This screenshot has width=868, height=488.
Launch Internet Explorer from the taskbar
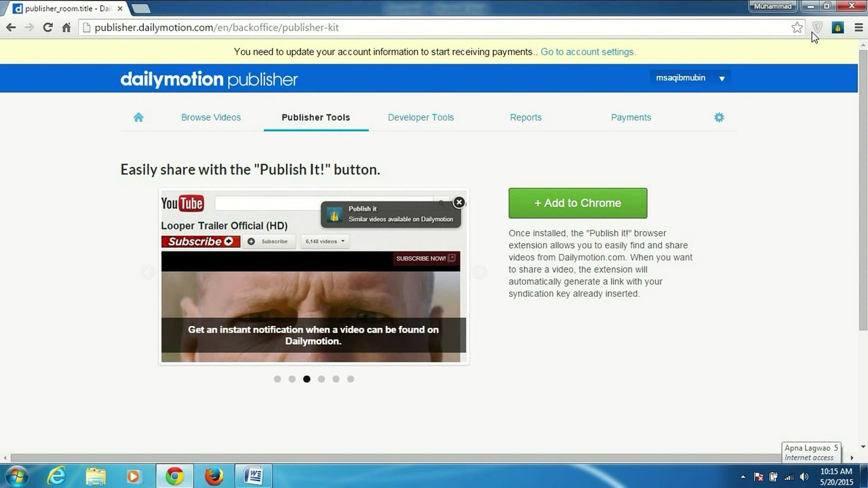coord(56,476)
